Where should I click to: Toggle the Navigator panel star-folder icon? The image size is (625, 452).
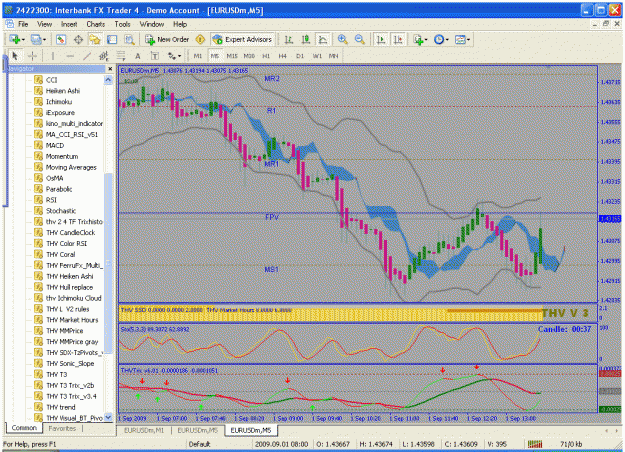click(95, 39)
